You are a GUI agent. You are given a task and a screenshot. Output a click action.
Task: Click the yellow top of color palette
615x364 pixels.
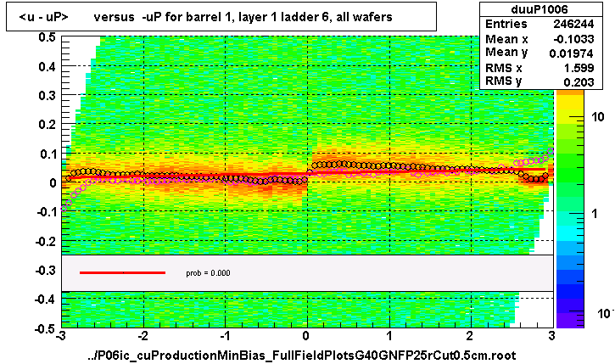coord(570,103)
